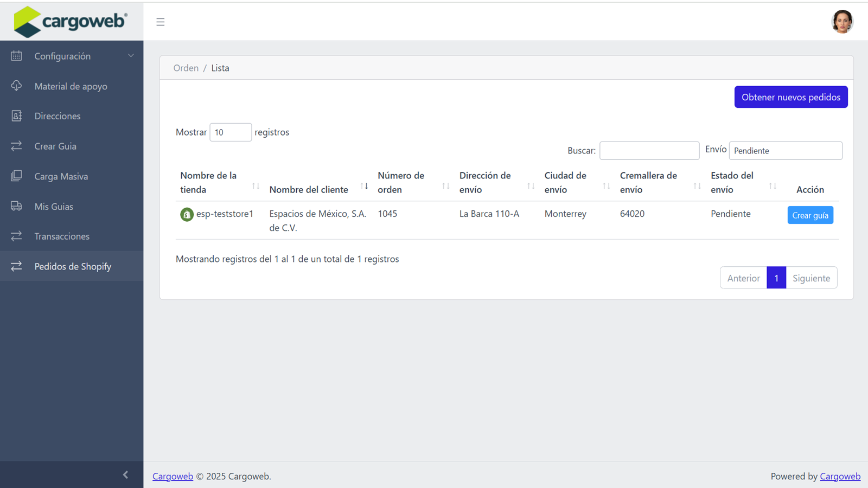This screenshot has height=488, width=868.
Task: Sort by Cremallera de envío column
Action: 661,183
